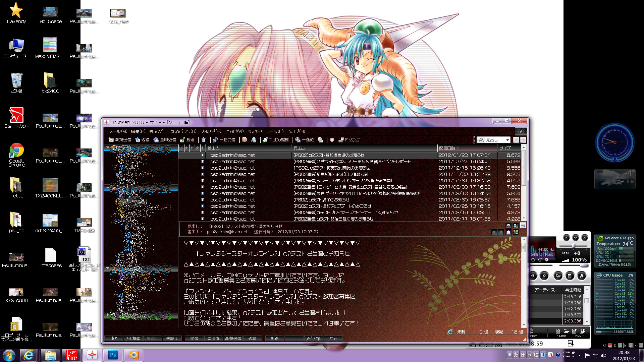This screenshot has height=362, width=644.
Task: Click the メール検索 button in bottom bar
Action: pyautogui.click(x=133, y=339)
